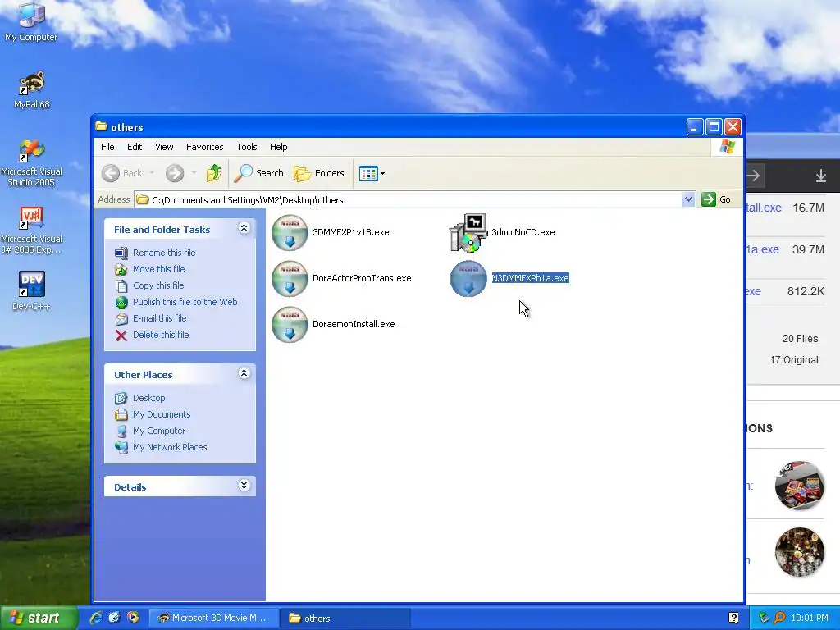Select the 3dmmNoCD.exe file icon
Viewport: 840px width, 630px height.
468,232
